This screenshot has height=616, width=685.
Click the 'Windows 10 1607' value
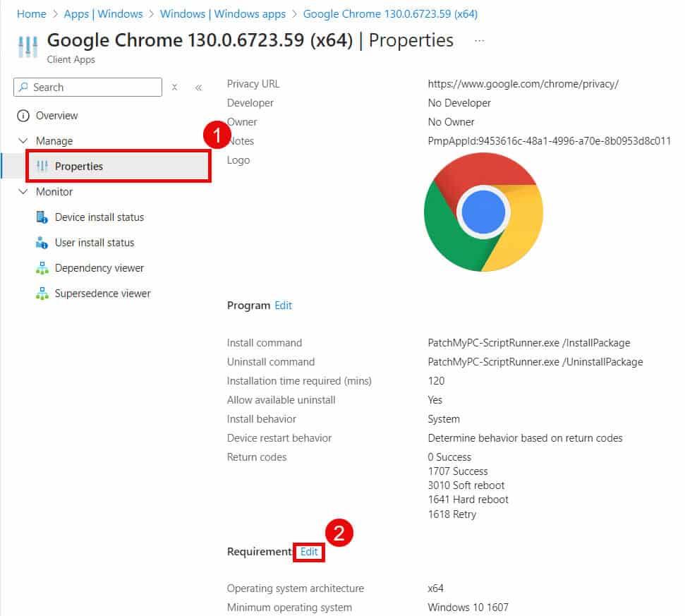(x=468, y=608)
